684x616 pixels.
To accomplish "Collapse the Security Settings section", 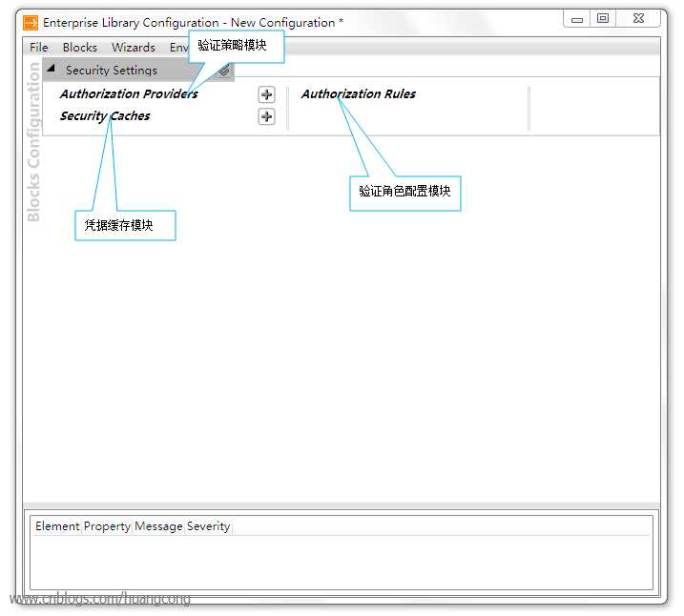I will coord(52,69).
